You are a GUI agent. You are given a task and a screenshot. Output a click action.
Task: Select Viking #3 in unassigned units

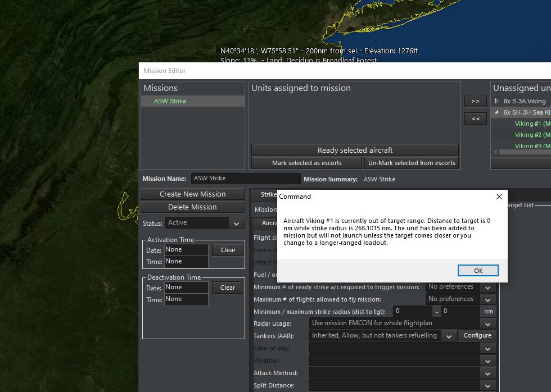[x=532, y=145]
